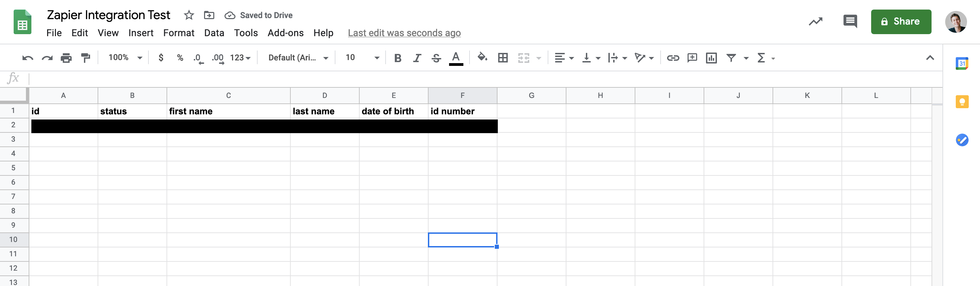Star the document
Image resolution: width=980 pixels, height=286 pixels.
[189, 15]
